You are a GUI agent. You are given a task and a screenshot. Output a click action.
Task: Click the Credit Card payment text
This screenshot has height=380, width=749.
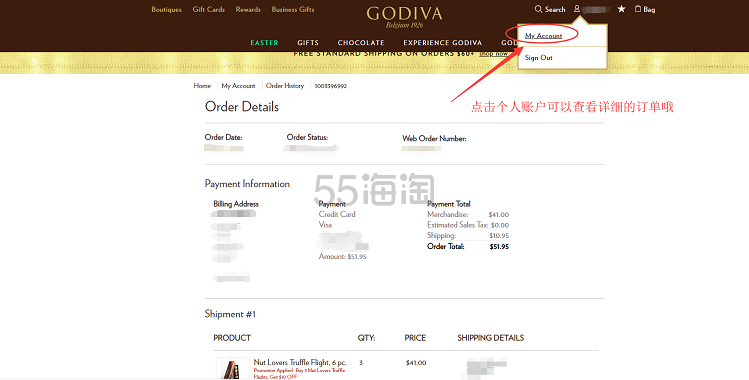click(337, 214)
